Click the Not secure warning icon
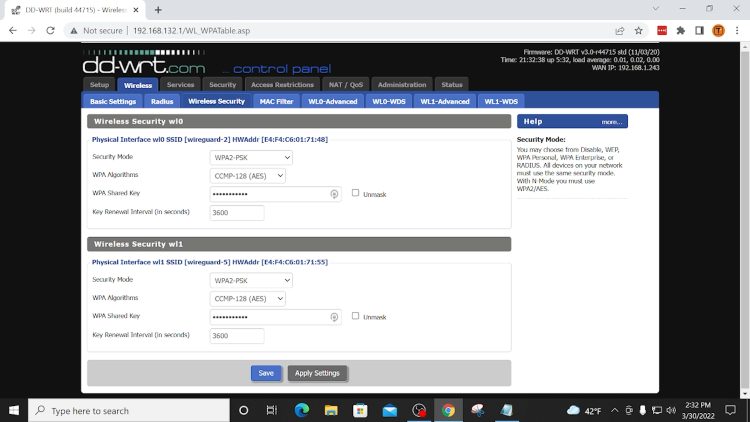 [74, 31]
